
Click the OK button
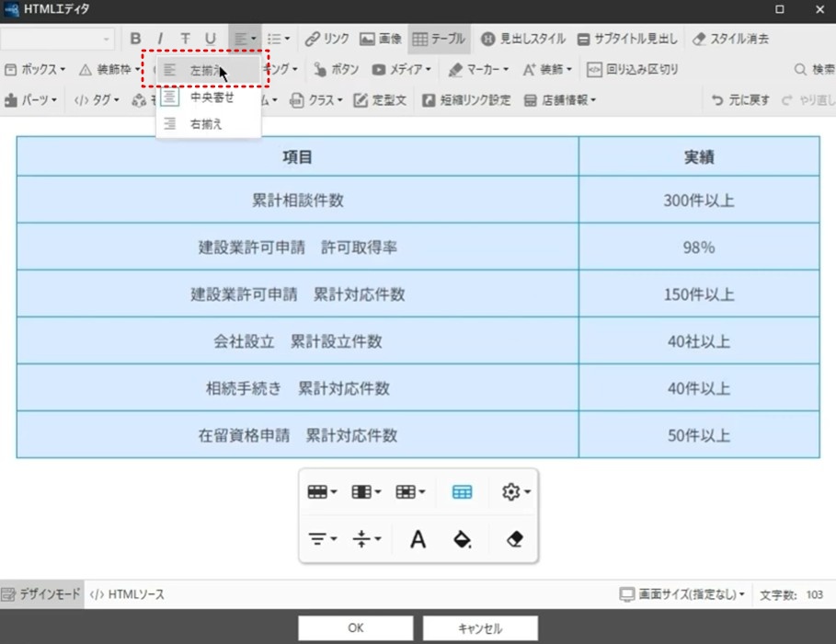click(356, 628)
